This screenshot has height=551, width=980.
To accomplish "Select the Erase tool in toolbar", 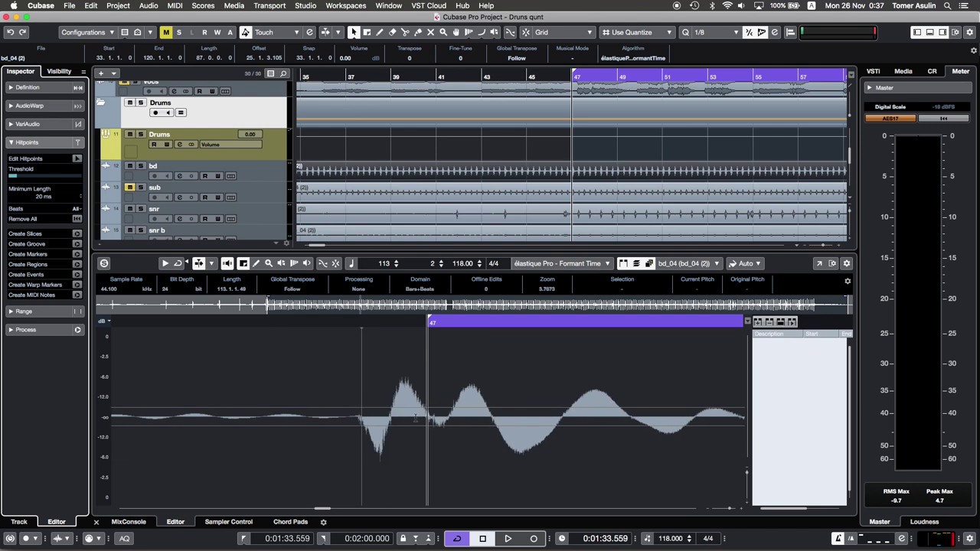I will pyautogui.click(x=392, y=32).
